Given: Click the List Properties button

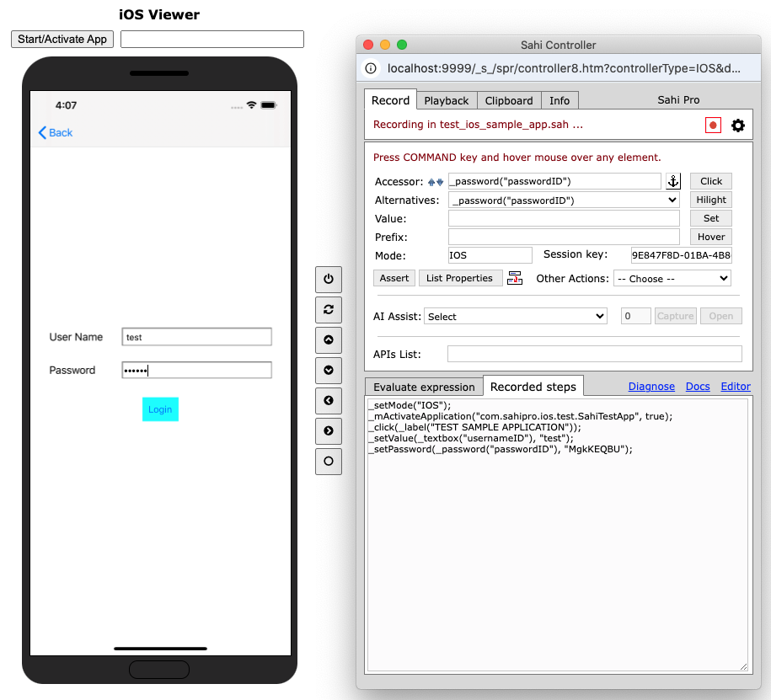Looking at the screenshot, I should coord(459,279).
